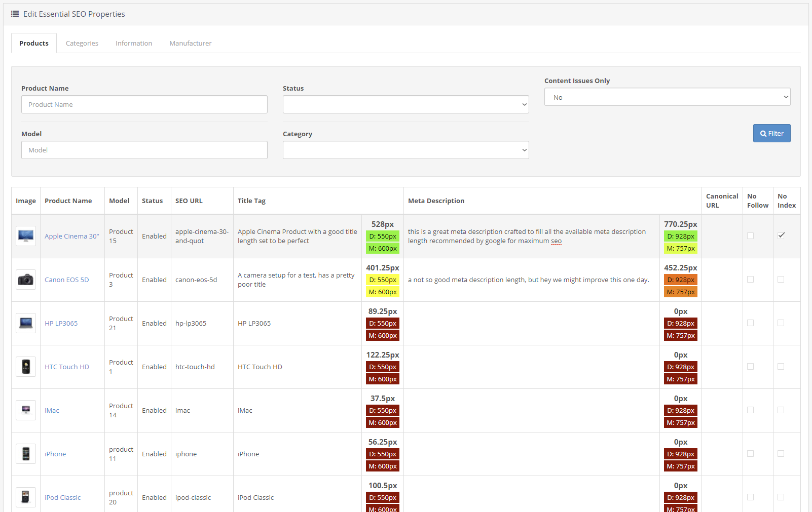Enable No Index for iPhone row
Image resolution: width=812 pixels, height=512 pixels.
pos(781,453)
